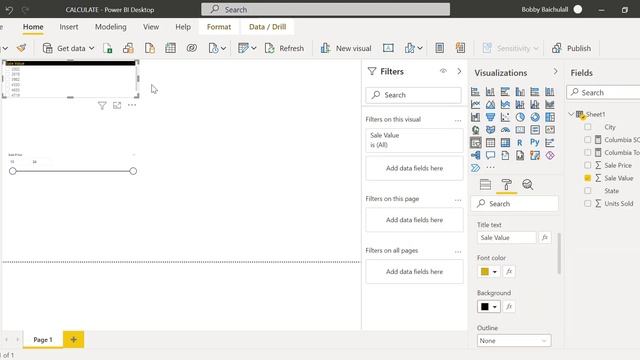Choose the slicer visualization icon
Screen dimensions: 640x360
[475, 142]
